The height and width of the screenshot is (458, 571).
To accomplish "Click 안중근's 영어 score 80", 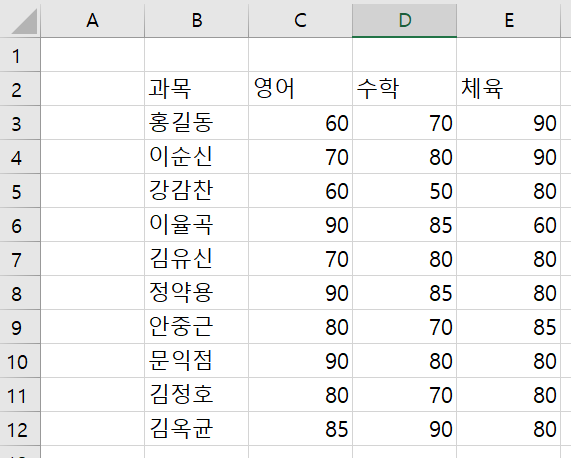I will tap(300, 327).
